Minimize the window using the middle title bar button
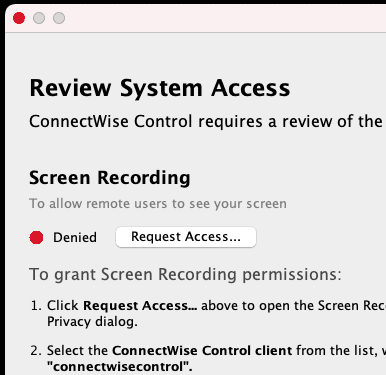This screenshot has height=375, width=386. (39, 18)
